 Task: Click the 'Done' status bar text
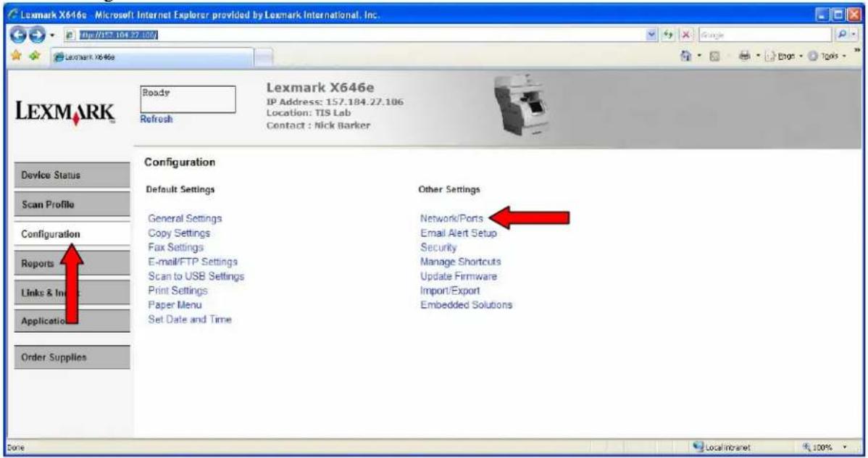16,447
